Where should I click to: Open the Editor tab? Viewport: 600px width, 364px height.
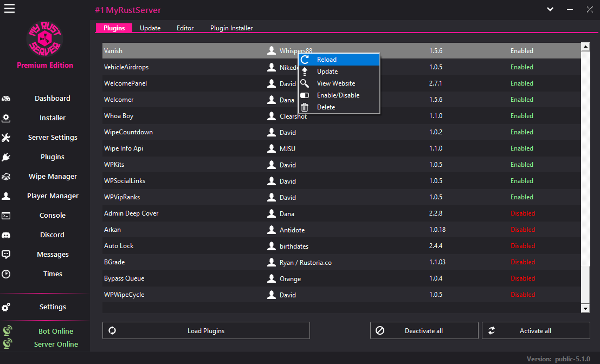pos(185,28)
